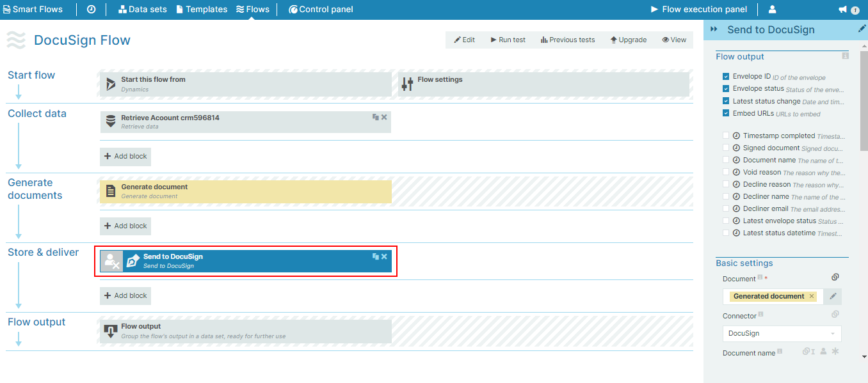Image resolution: width=868 pixels, height=383 pixels.
Task: Click the Dynamics start icon
Action: coord(111,84)
